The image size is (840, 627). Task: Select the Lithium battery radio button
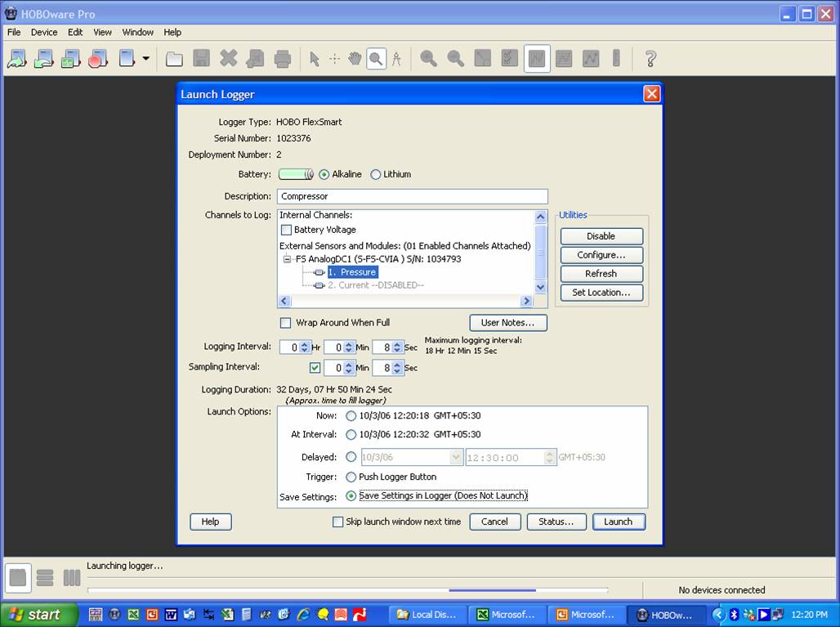pos(376,174)
